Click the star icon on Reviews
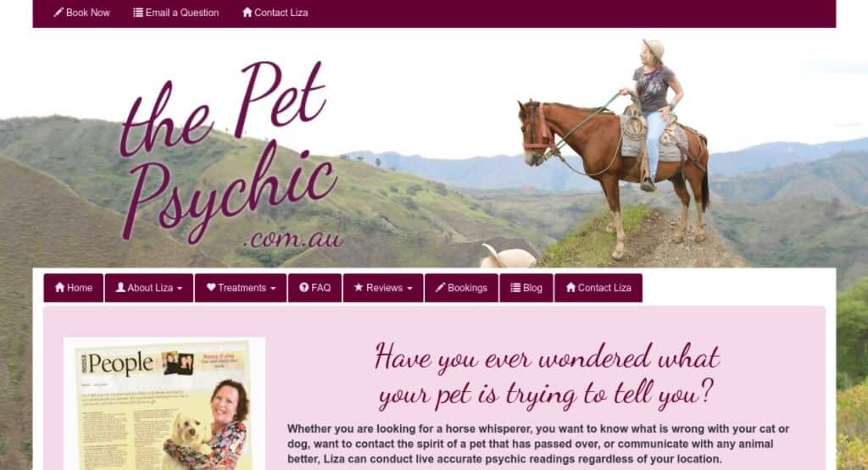The height and width of the screenshot is (470, 868). click(x=359, y=288)
